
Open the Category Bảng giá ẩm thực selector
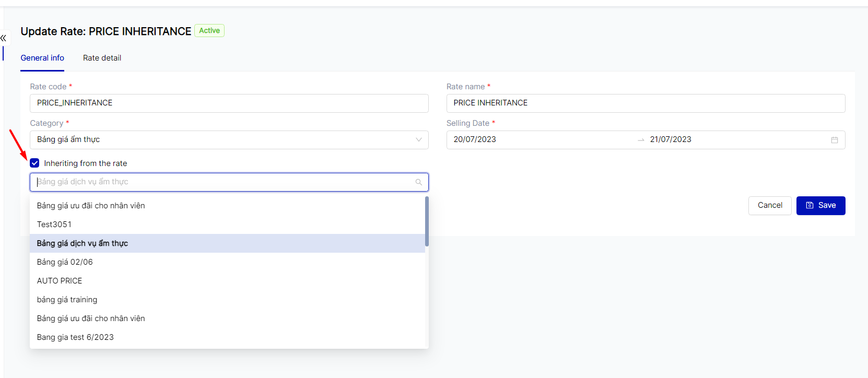coord(225,140)
